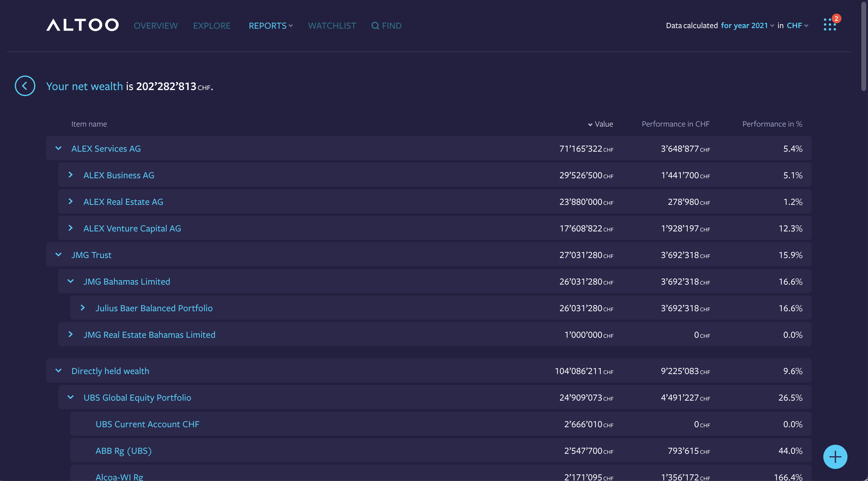Collapse the UBS Global Equity Portfolio row
The height and width of the screenshot is (481, 868).
pos(70,397)
